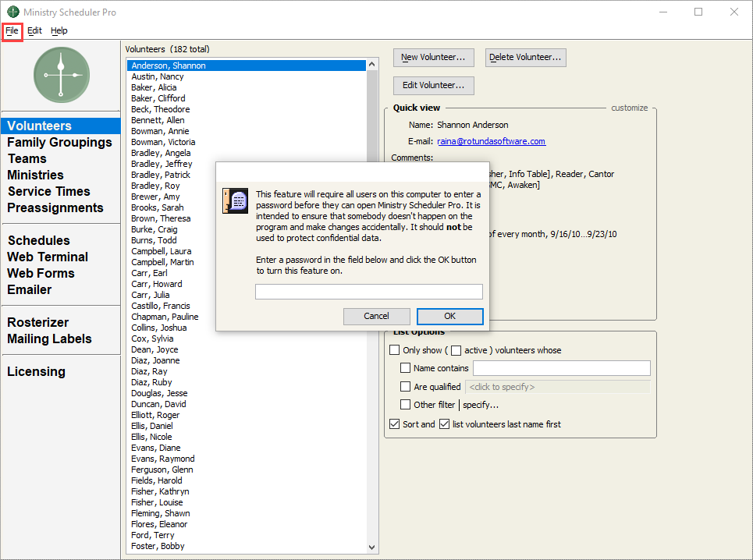Open the File menu
Screen dimensions: 753x560
(12, 30)
